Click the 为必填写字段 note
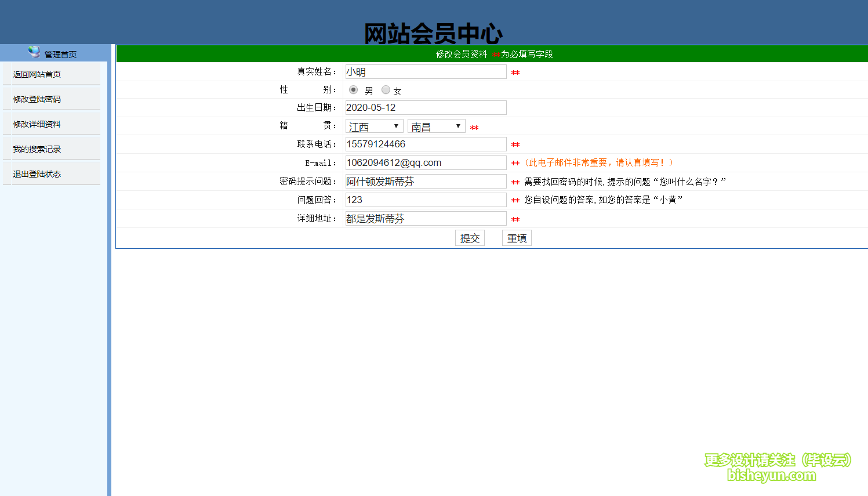 526,54
